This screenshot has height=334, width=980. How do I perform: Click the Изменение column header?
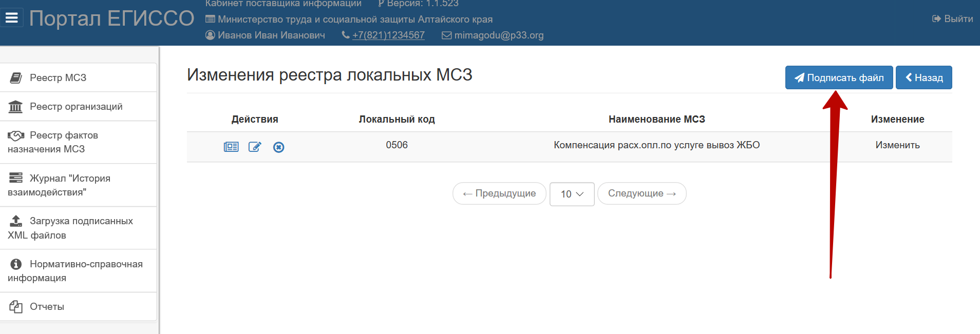897,119
